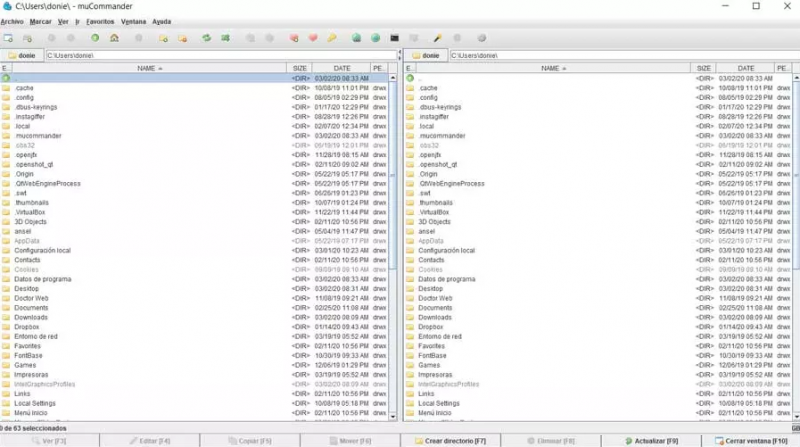Sort left panel by DATE column header
This screenshot has height=447, width=800.
pos(341,68)
